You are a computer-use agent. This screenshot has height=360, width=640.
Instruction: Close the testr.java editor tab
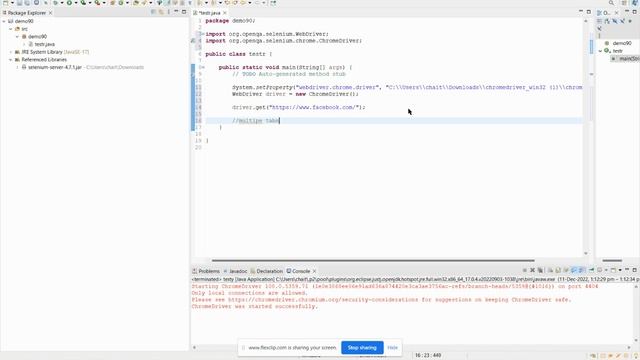coord(225,13)
